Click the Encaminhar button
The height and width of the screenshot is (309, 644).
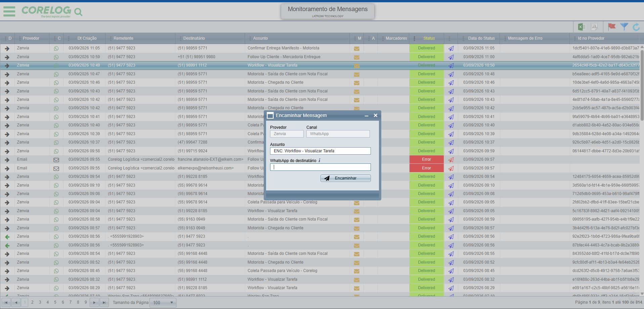(x=345, y=178)
